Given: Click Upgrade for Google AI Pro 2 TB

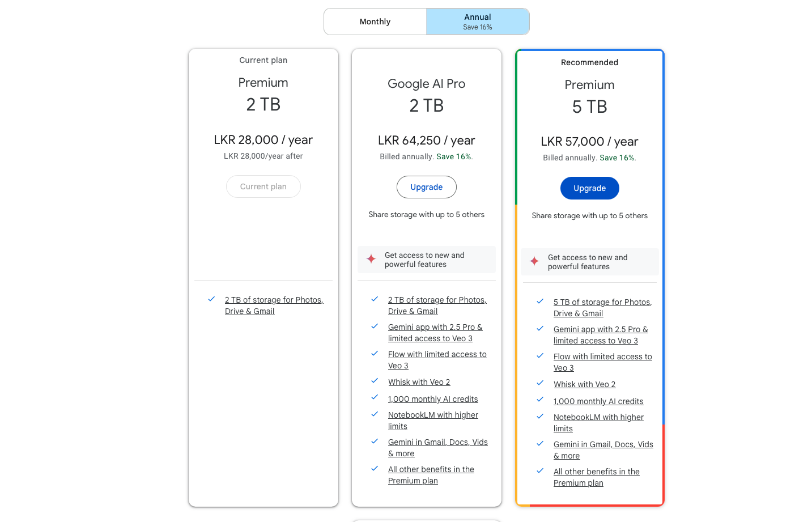Looking at the screenshot, I should click(x=427, y=187).
